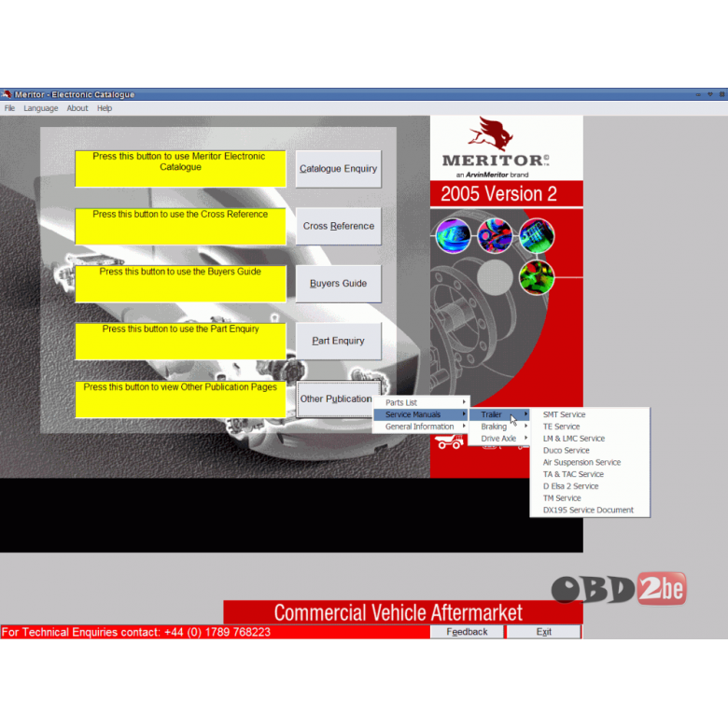Image resolution: width=728 pixels, height=728 pixels.
Task: Select TE Service from the menu
Action: (590, 427)
